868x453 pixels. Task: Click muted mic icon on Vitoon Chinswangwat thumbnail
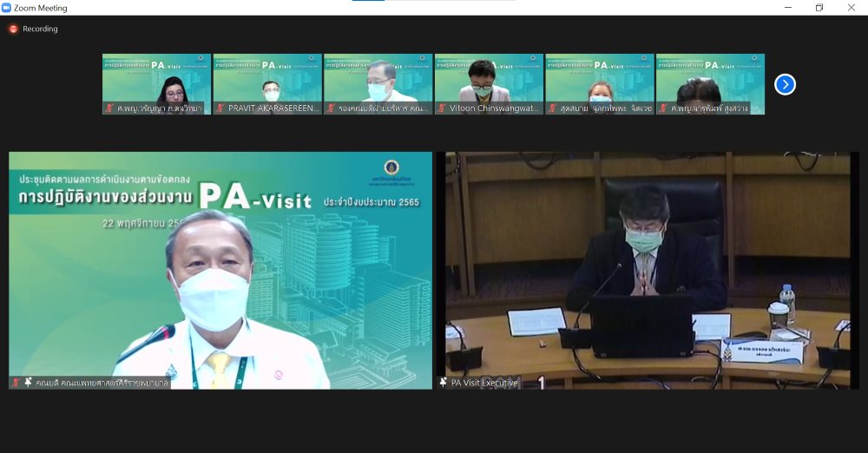[442, 108]
